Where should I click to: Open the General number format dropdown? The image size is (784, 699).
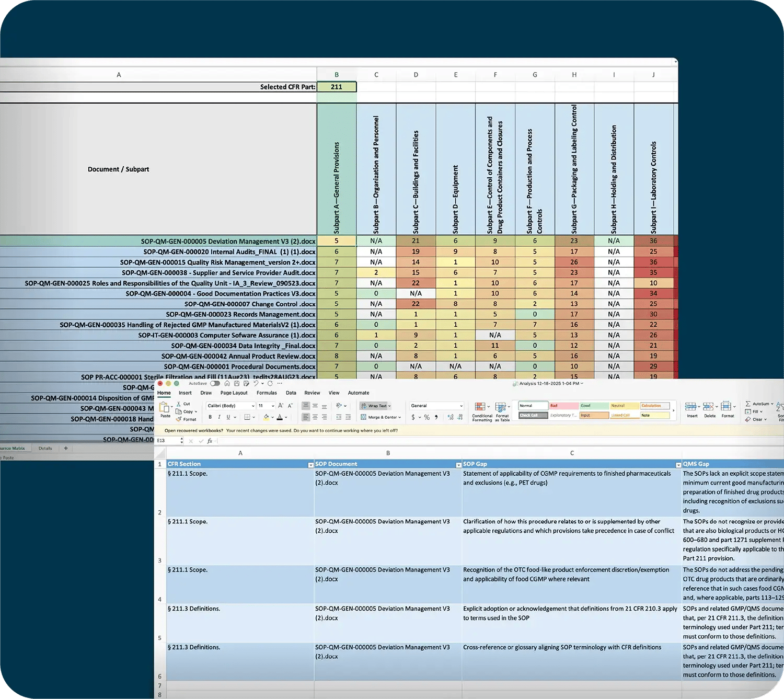(x=436, y=406)
